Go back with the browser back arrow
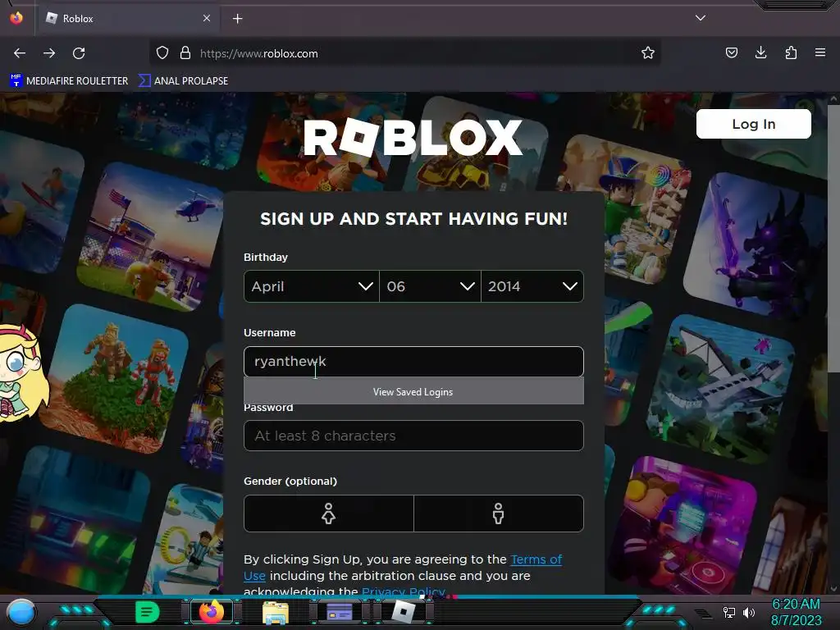840x630 pixels. pos(20,53)
